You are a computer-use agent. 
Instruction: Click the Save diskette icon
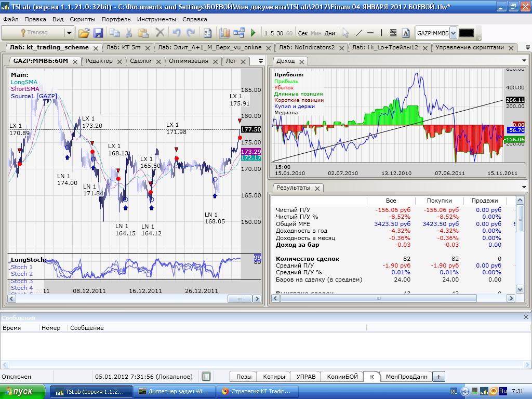(98, 33)
